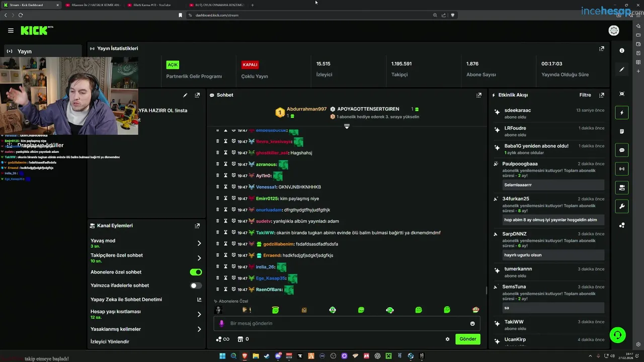This screenshot has width=644, height=362.
Task: Toggle the chat bubble sidebar icon
Action: tap(622, 150)
